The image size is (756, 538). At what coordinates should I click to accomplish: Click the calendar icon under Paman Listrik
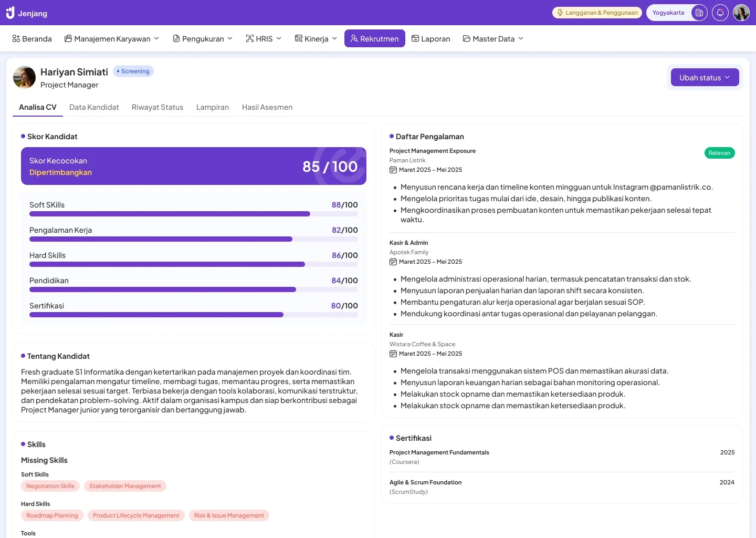[x=393, y=170]
